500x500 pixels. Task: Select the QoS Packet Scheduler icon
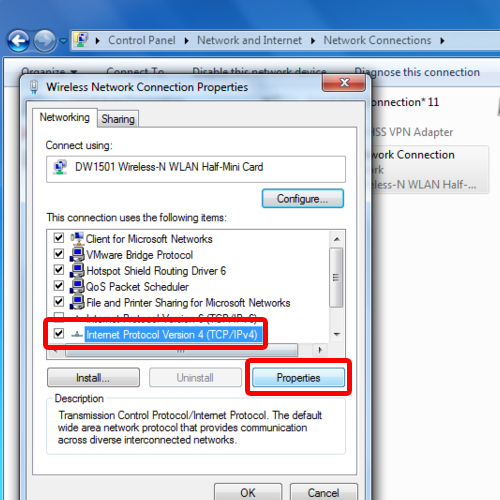[77, 287]
